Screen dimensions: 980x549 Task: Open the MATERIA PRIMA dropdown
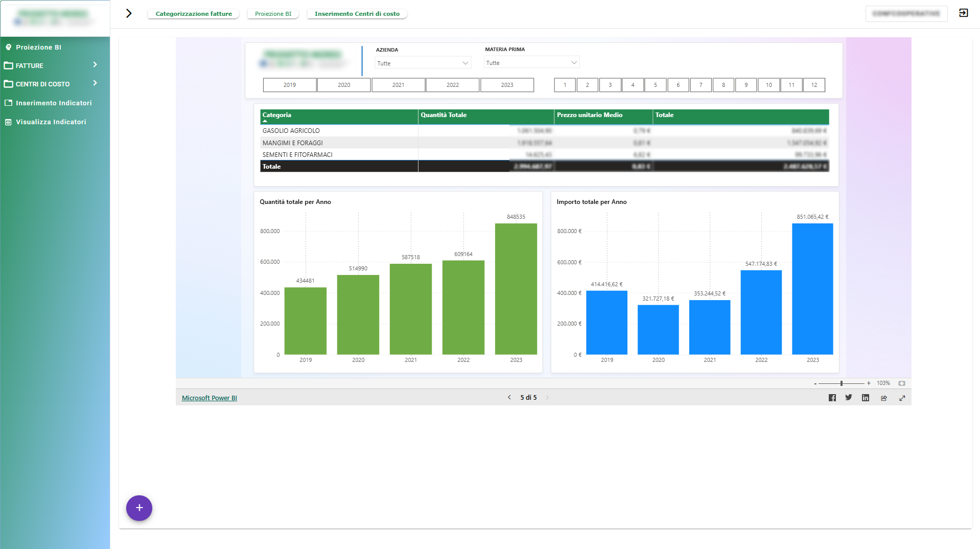[x=531, y=63]
